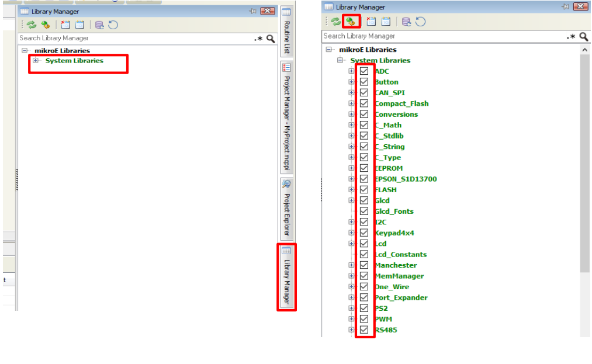Screen dimensions: 592x364
Task: Switch to the Project Explorer side tab
Action: [286, 209]
